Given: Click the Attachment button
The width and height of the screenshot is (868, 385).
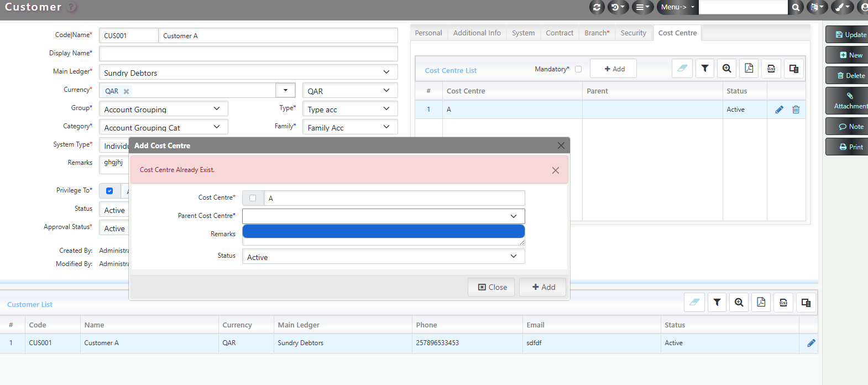Looking at the screenshot, I should (x=848, y=101).
